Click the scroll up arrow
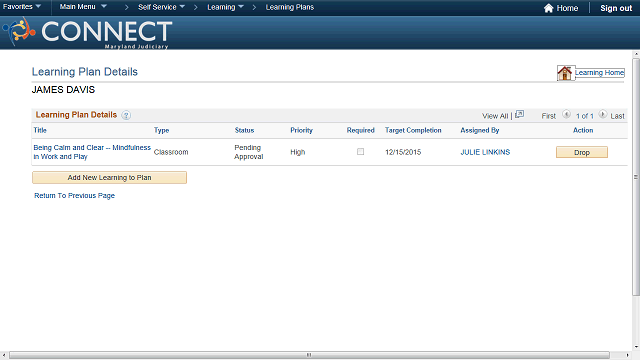Screen dimensions: 640x360 tap(636, 54)
